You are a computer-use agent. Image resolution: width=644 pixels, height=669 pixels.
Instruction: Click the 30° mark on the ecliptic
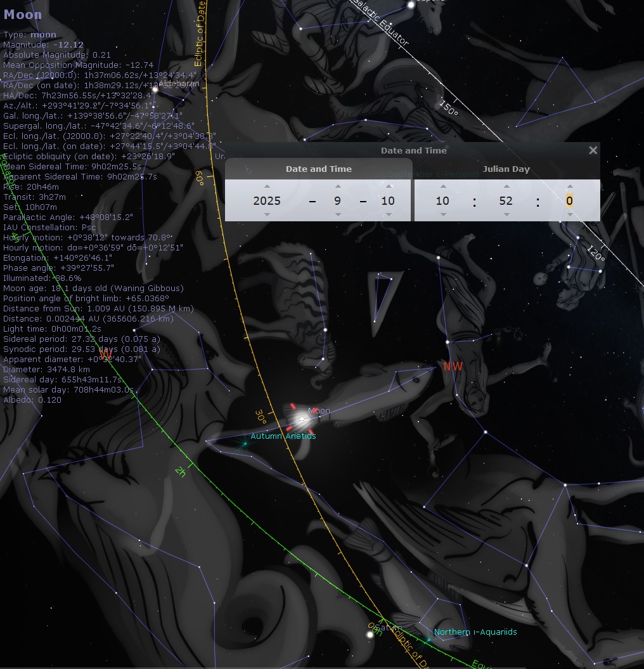pos(261,417)
